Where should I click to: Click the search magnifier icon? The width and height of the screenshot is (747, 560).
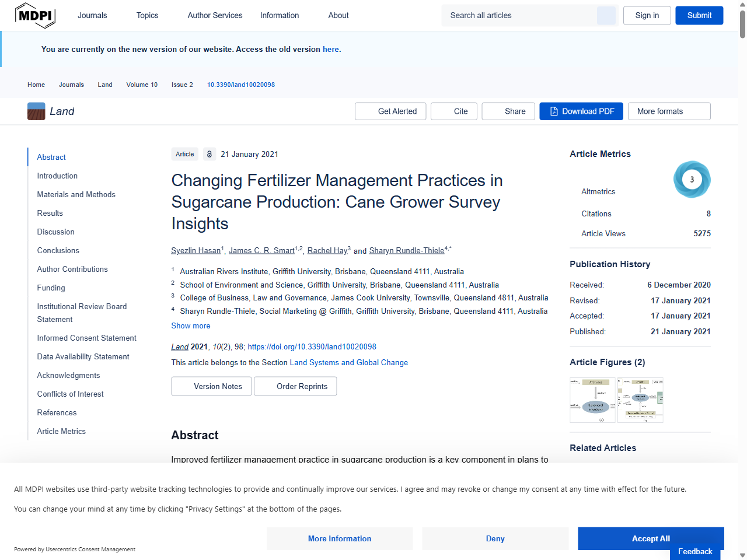[x=606, y=15]
